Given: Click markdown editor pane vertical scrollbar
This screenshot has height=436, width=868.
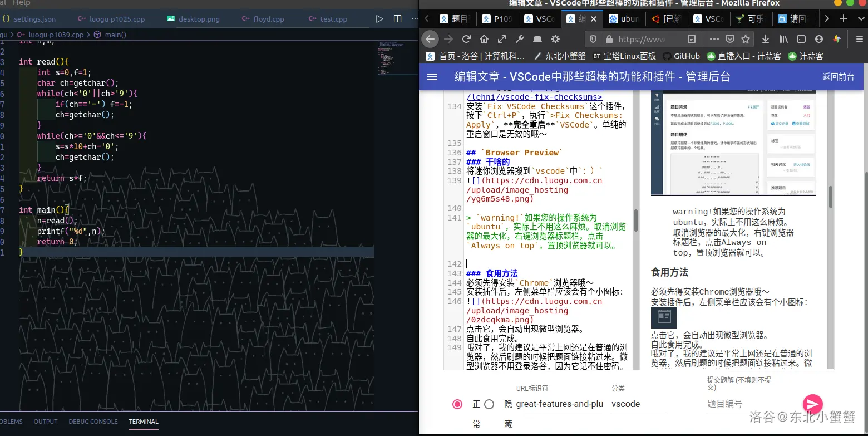Looking at the screenshot, I should pos(636,220).
